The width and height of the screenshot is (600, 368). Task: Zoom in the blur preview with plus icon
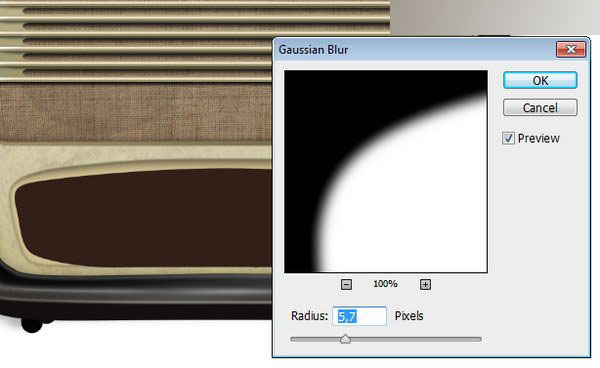[425, 284]
